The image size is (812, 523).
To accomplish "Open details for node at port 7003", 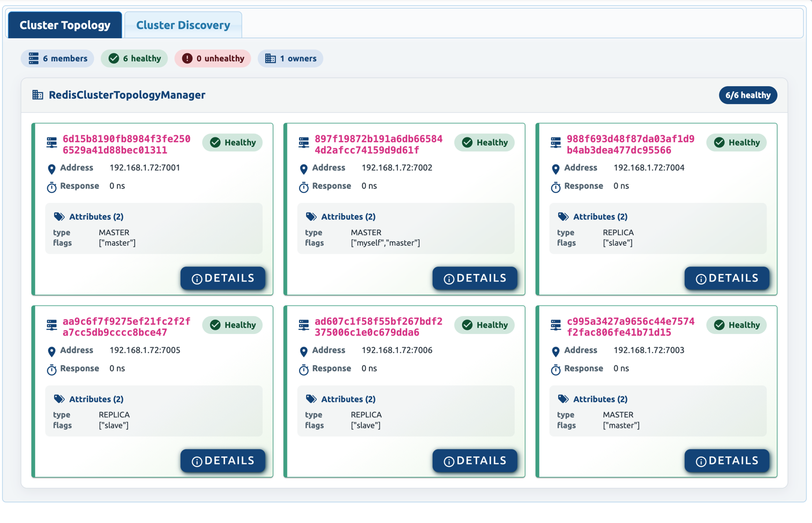I will pyautogui.click(x=727, y=461).
